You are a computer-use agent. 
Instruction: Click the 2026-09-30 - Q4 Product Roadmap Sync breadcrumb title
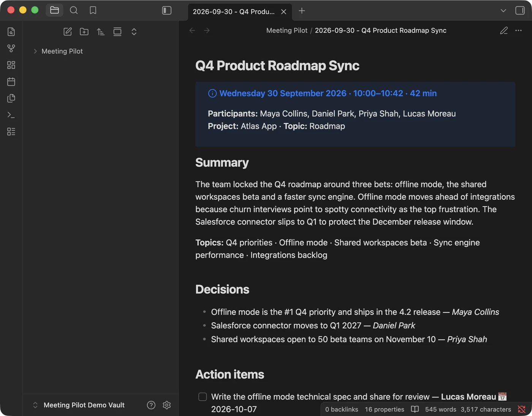click(x=381, y=30)
